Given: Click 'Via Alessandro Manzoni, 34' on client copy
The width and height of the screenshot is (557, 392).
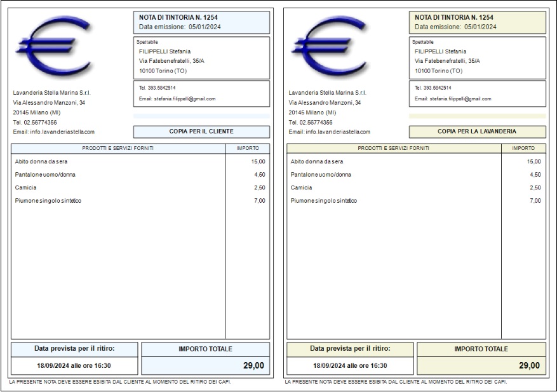Looking at the screenshot, I should point(49,103).
